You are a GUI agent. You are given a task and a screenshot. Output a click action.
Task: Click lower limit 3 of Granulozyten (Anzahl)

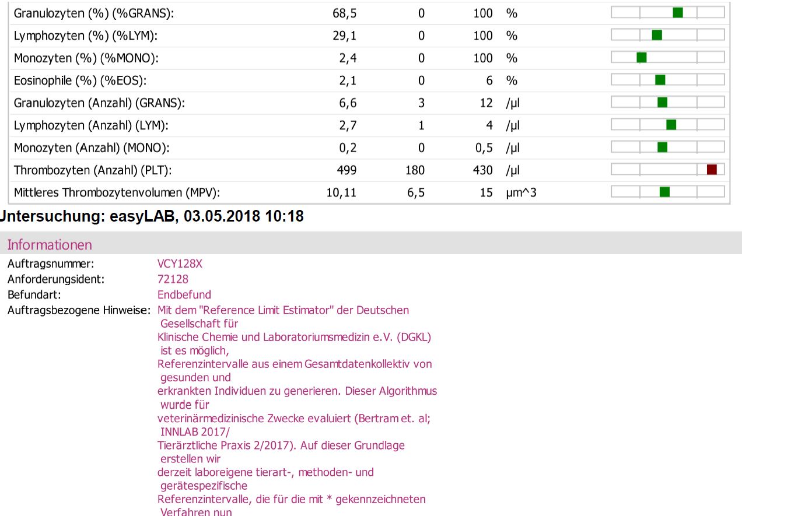[x=421, y=103]
